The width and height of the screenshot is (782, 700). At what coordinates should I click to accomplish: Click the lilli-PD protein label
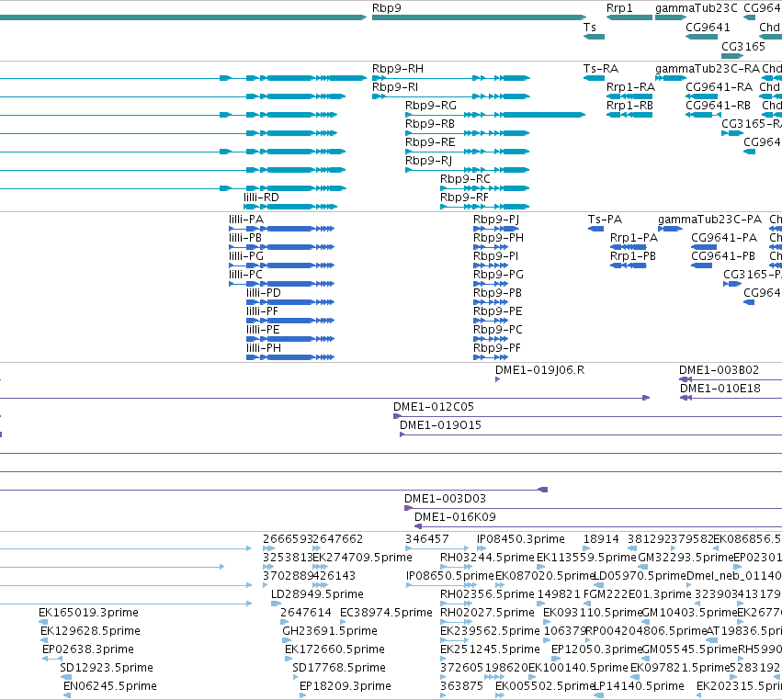pyautogui.click(x=264, y=294)
